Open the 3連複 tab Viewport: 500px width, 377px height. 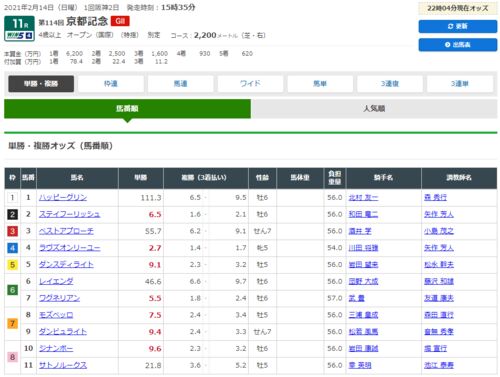pos(390,84)
